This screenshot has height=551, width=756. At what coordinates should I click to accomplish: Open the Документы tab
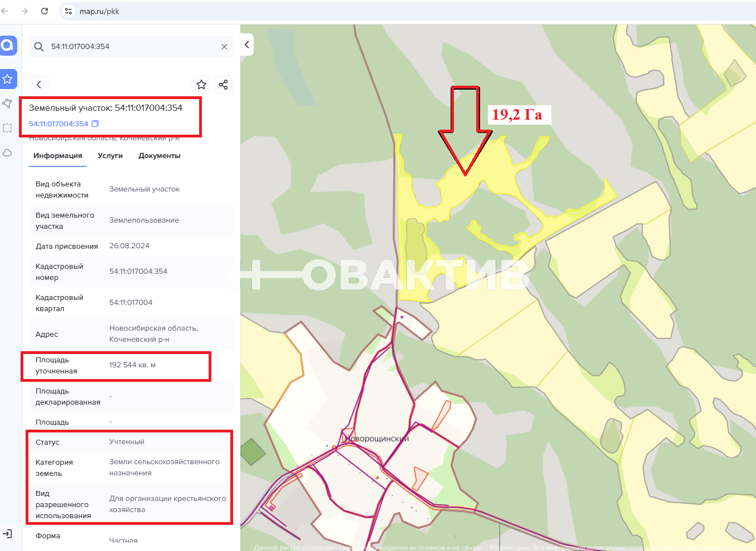point(159,156)
